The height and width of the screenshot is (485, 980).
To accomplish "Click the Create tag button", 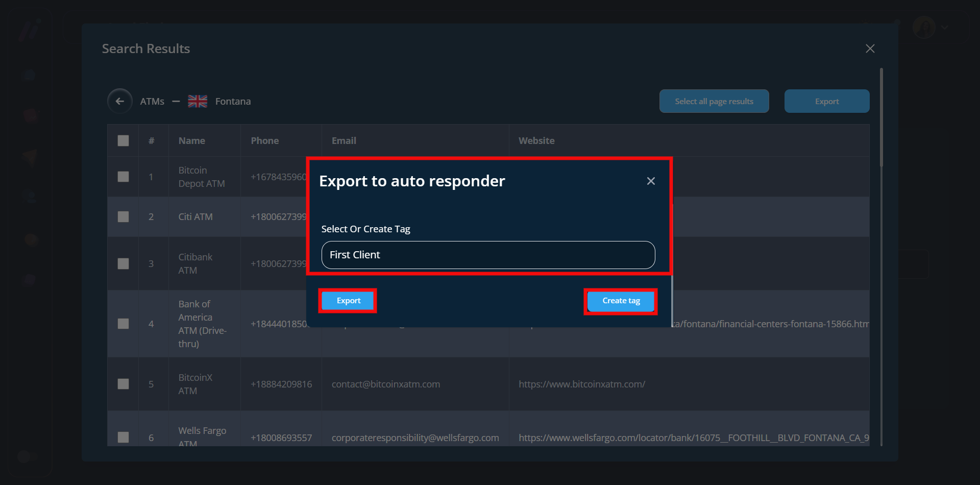I will (x=621, y=301).
